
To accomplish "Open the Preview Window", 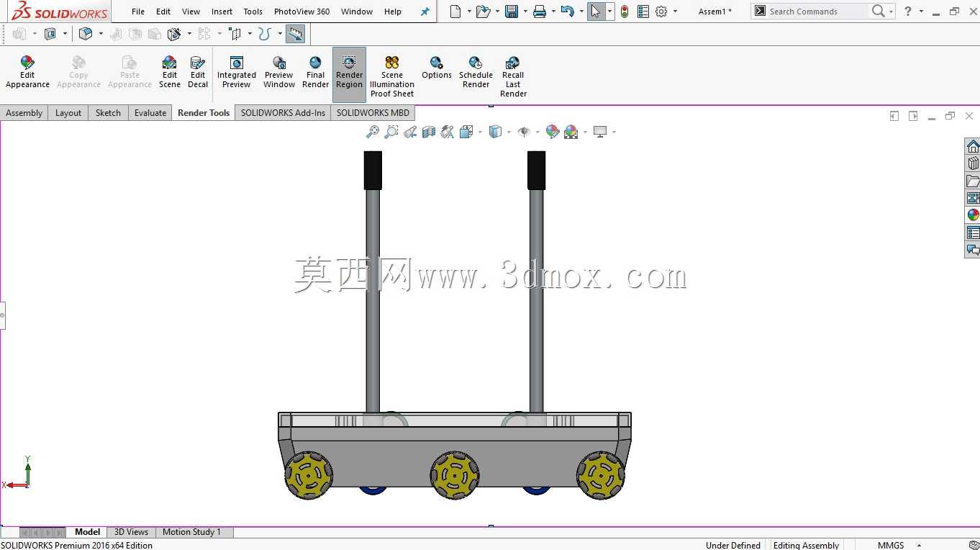I will point(279,72).
